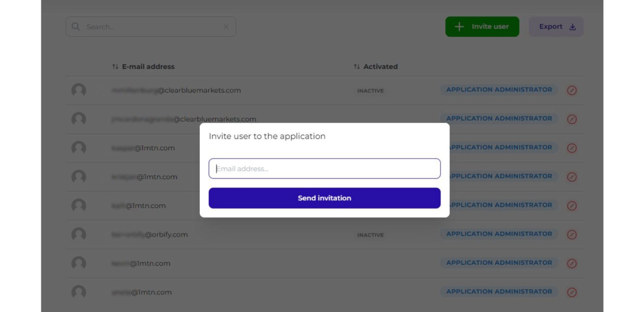Click the Email address input field

click(324, 168)
